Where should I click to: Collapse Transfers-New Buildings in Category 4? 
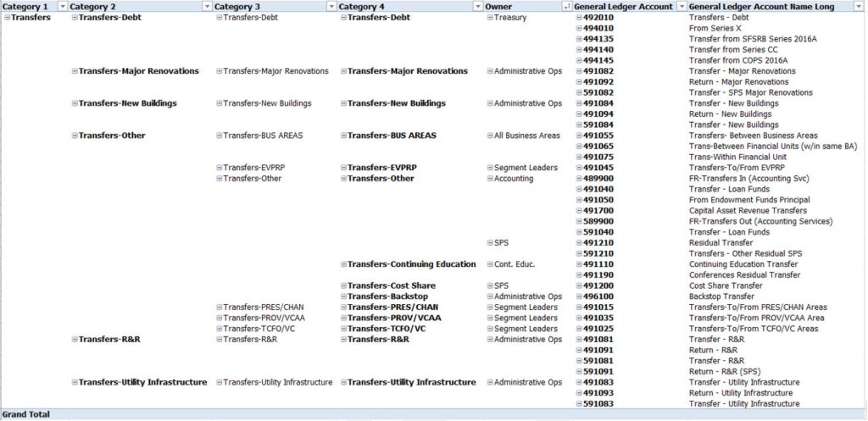point(343,104)
